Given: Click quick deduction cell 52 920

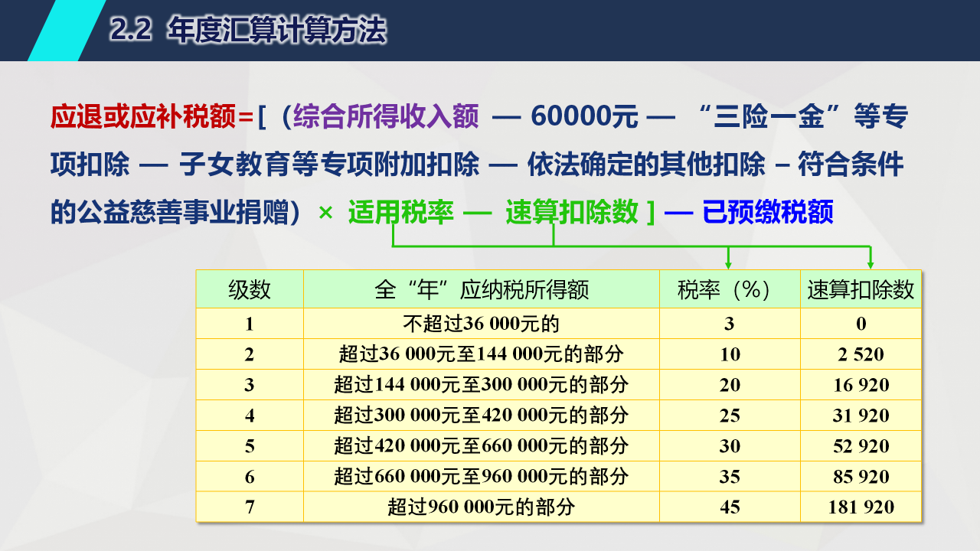Looking at the screenshot, I should click(x=861, y=446).
